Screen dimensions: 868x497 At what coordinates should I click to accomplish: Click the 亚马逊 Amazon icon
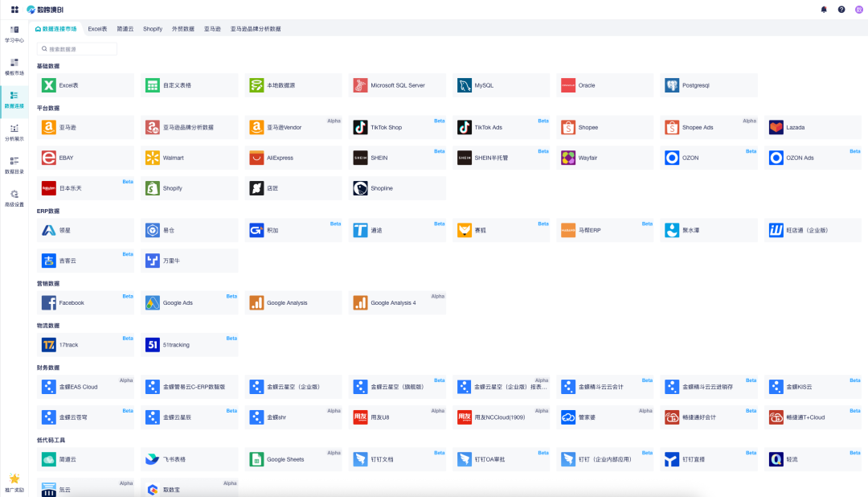pos(49,127)
